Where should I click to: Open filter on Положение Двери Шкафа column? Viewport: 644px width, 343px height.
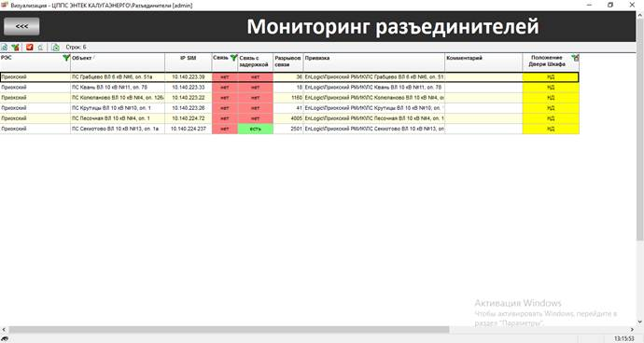tap(575, 58)
